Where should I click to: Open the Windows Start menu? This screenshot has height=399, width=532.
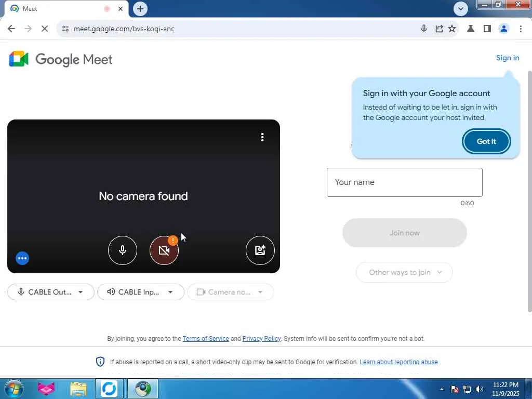point(14,389)
